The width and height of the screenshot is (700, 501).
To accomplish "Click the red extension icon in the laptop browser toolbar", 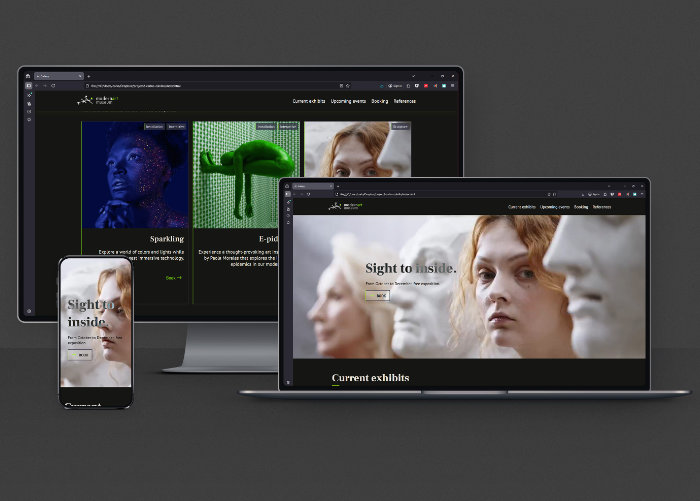I will [x=620, y=194].
